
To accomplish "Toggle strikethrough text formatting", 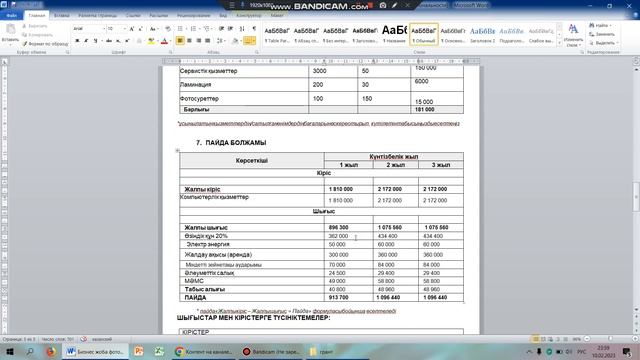I will pyautogui.click(x=109, y=41).
